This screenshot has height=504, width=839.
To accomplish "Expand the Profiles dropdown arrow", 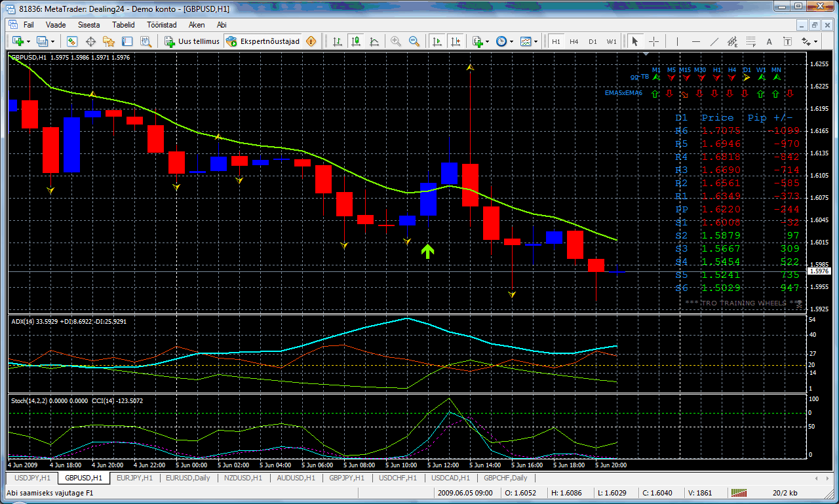I will tap(53, 41).
